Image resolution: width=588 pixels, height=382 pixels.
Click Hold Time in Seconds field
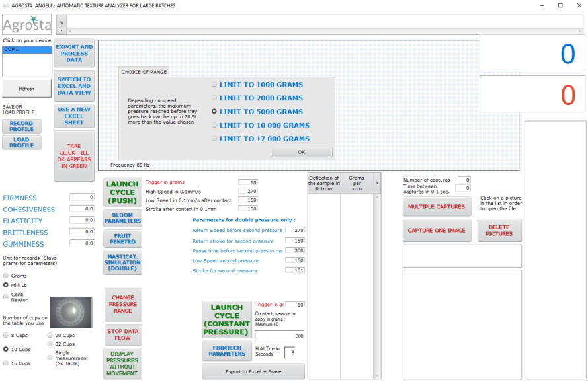[290, 352]
